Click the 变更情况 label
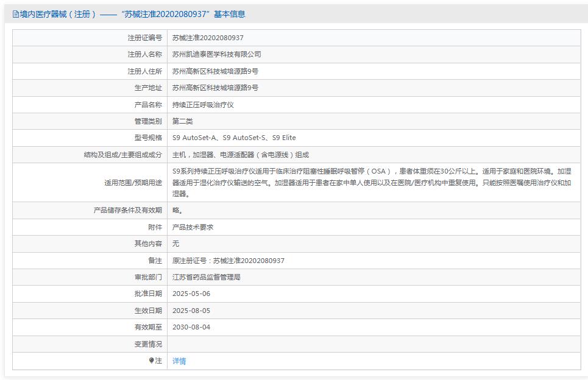The image size is (588, 380). pos(148,343)
